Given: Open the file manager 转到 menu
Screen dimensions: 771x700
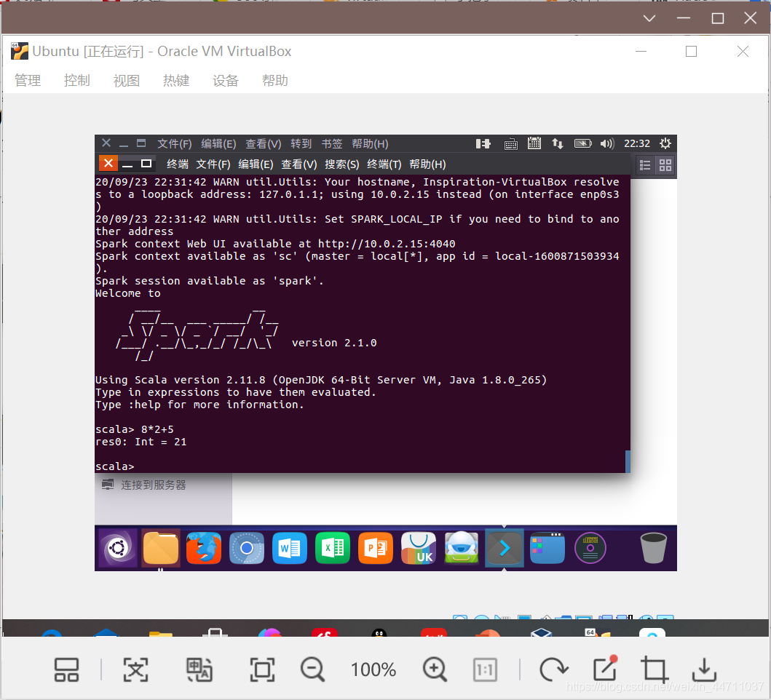Looking at the screenshot, I should (301, 143).
